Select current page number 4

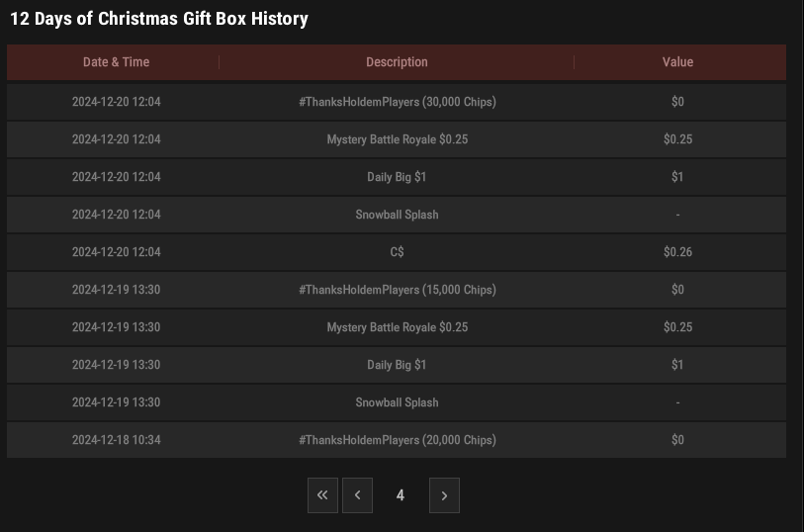click(401, 495)
